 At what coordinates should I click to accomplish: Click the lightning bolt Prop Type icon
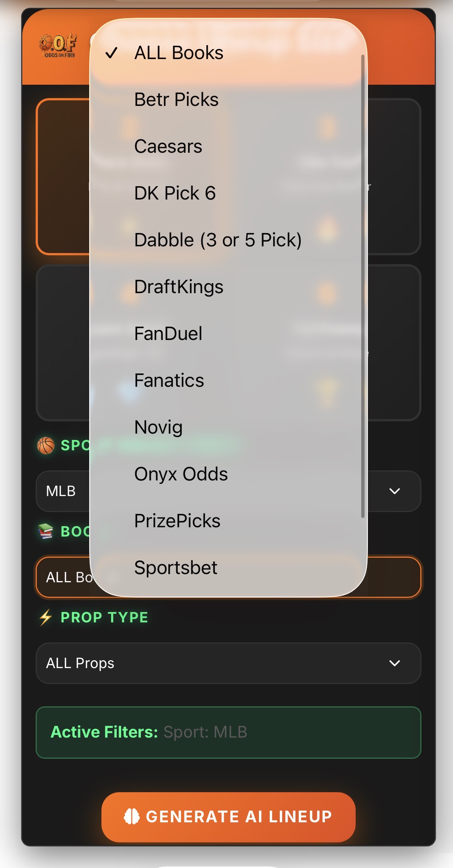coord(46,617)
